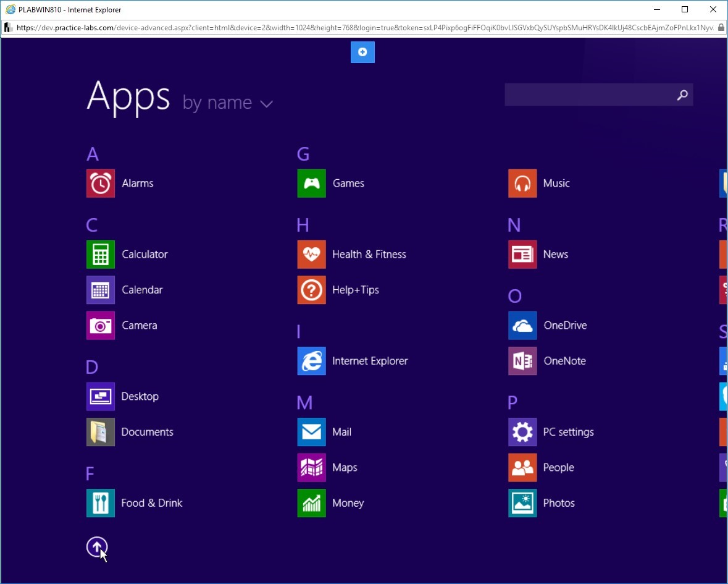Click the padlock security icon in address bar

(721, 28)
